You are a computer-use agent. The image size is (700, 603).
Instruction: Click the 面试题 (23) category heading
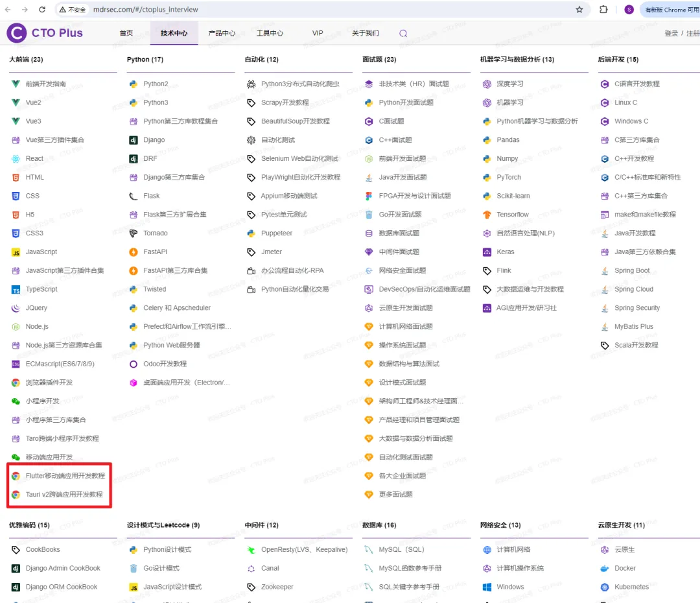[x=379, y=60]
